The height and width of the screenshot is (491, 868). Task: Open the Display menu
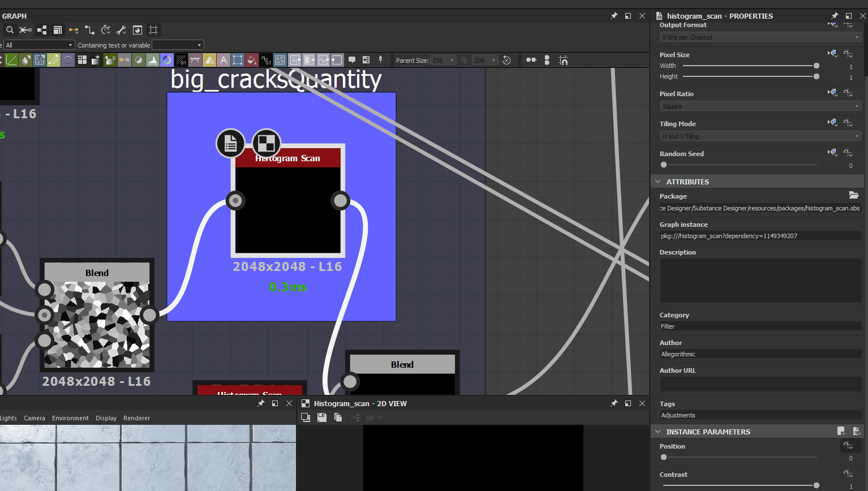click(106, 418)
